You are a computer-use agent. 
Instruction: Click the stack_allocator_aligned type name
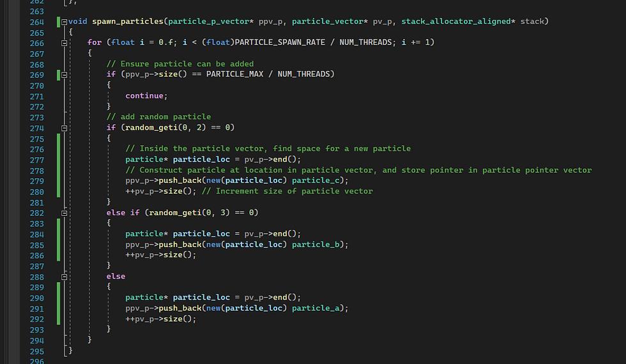(456, 22)
